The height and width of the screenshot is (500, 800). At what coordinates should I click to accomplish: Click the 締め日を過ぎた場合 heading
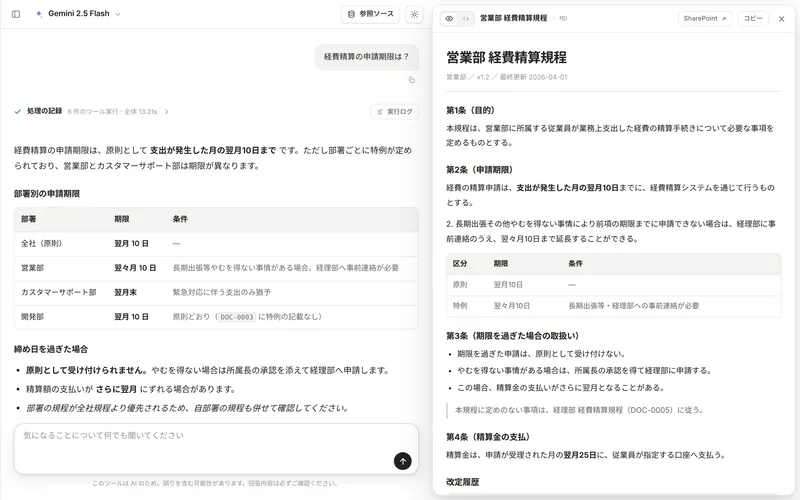(x=51, y=349)
